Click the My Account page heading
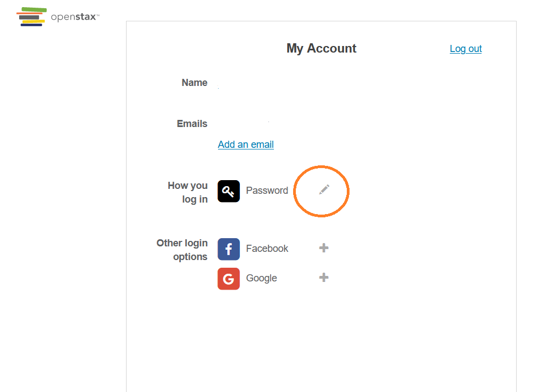The height and width of the screenshot is (392, 538). [321, 48]
